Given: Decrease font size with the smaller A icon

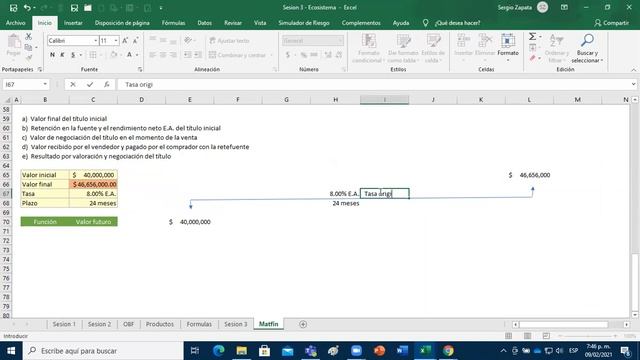Looking at the screenshot, I should 136,40.
